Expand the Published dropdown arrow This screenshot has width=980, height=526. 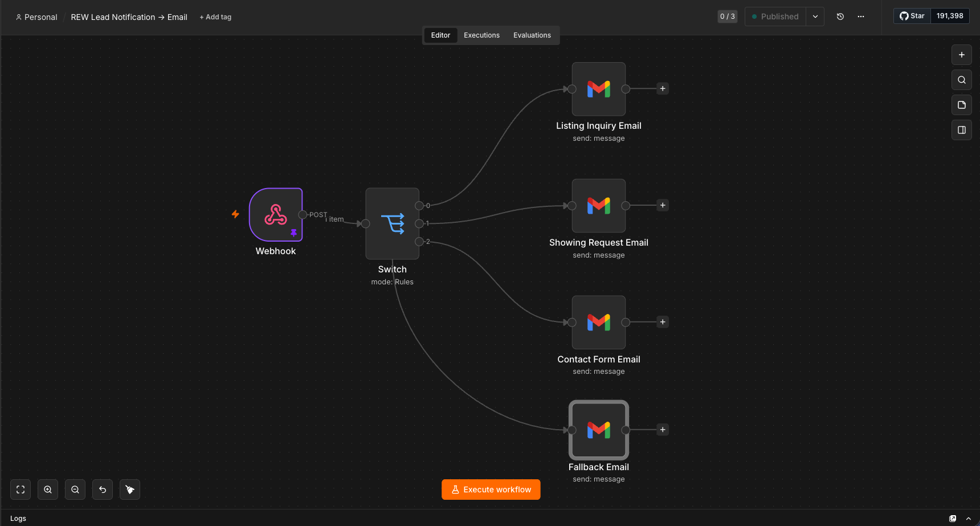click(815, 17)
